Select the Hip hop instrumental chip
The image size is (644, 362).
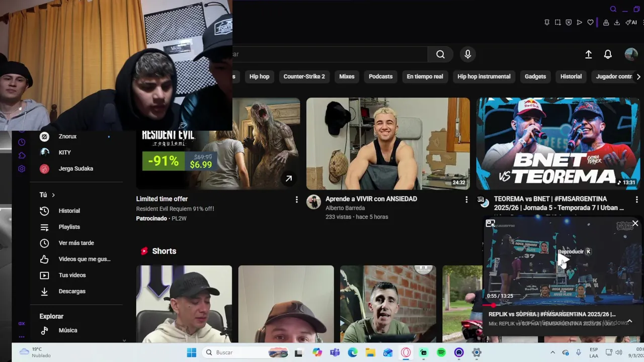click(x=484, y=76)
